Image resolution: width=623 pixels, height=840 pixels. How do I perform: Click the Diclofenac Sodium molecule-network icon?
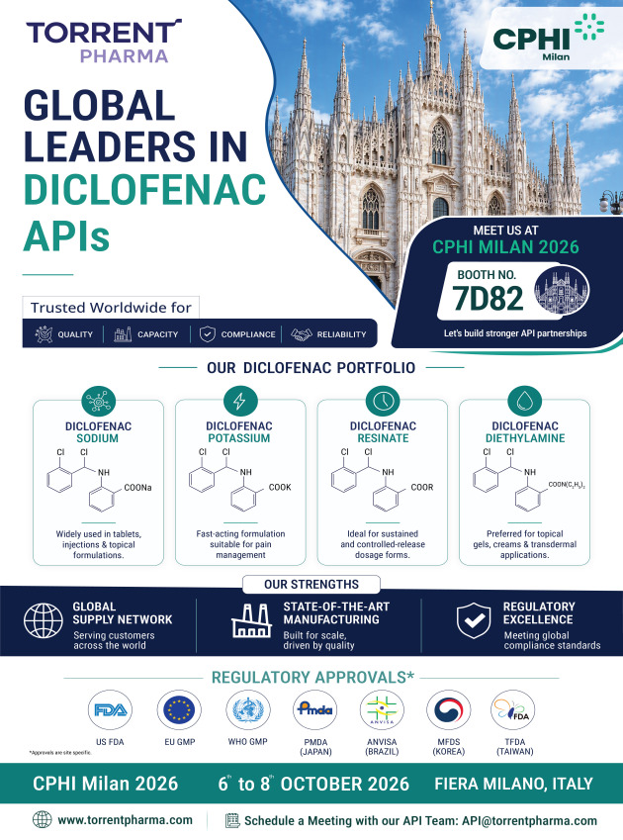click(99, 402)
